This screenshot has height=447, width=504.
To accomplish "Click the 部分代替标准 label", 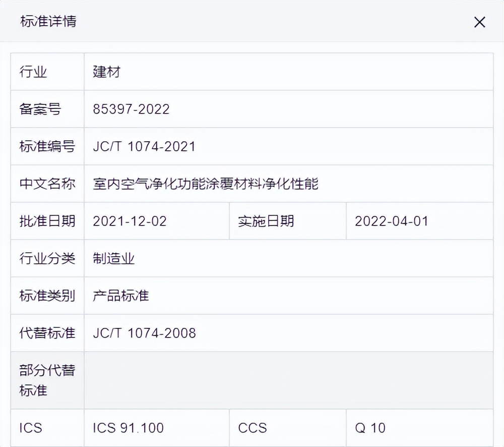I will [47, 380].
